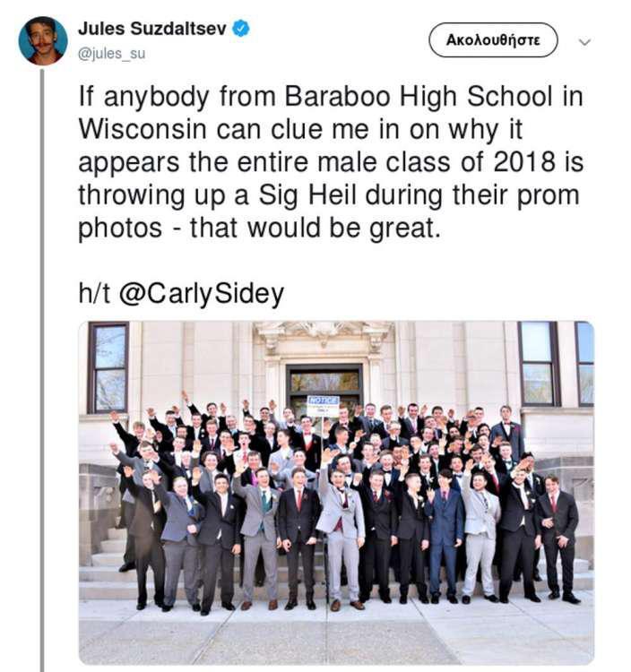Open the Jules Suzdaltsev display name

152,30
